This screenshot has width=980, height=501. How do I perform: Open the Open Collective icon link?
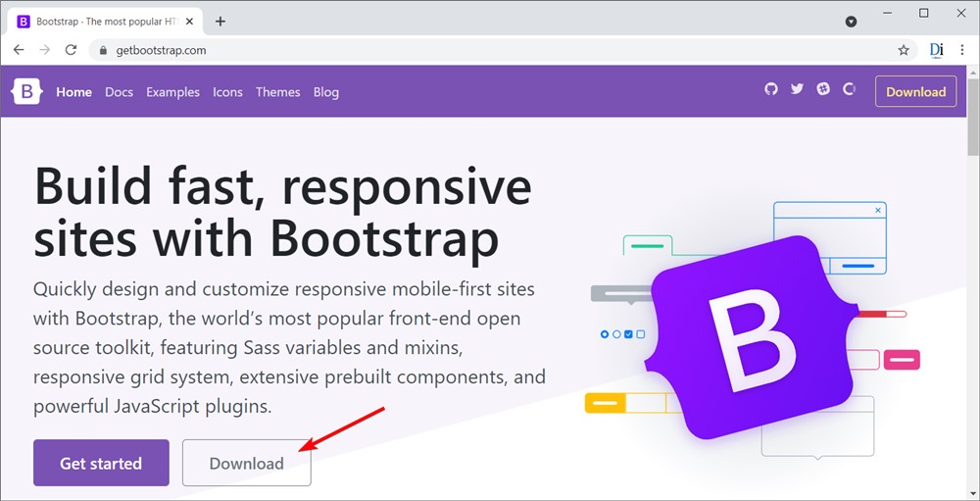tap(849, 89)
